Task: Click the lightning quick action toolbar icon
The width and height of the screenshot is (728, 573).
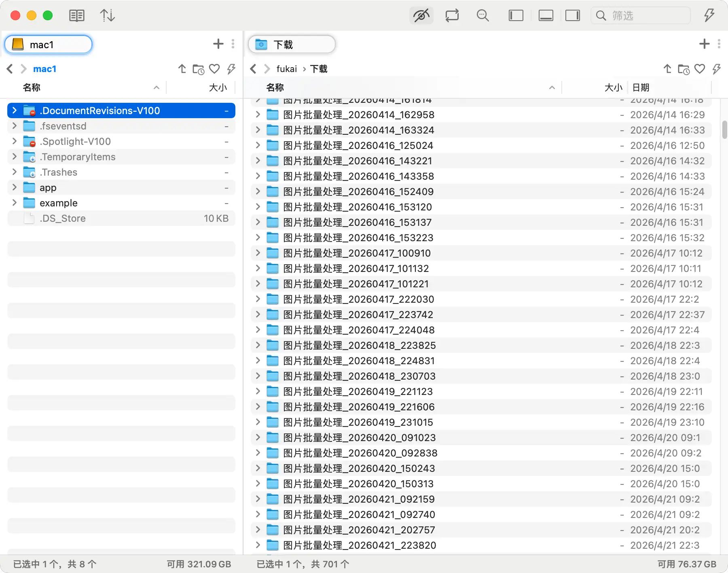Action: 709,16
